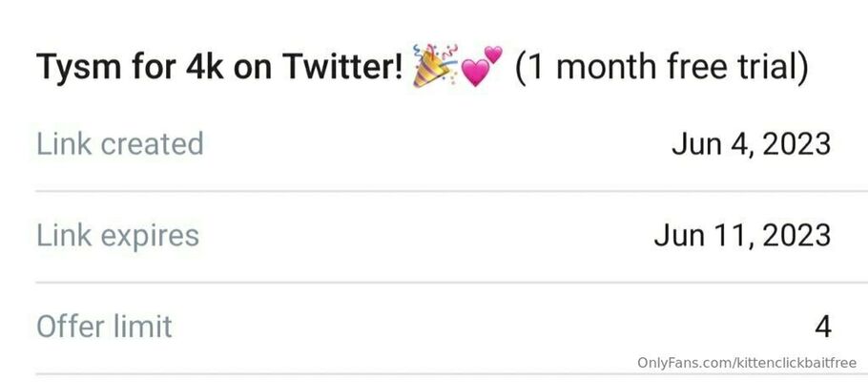The width and height of the screenshot is (868, 382).
Task: Click the divider line below Link created
Action: point(452,191)
